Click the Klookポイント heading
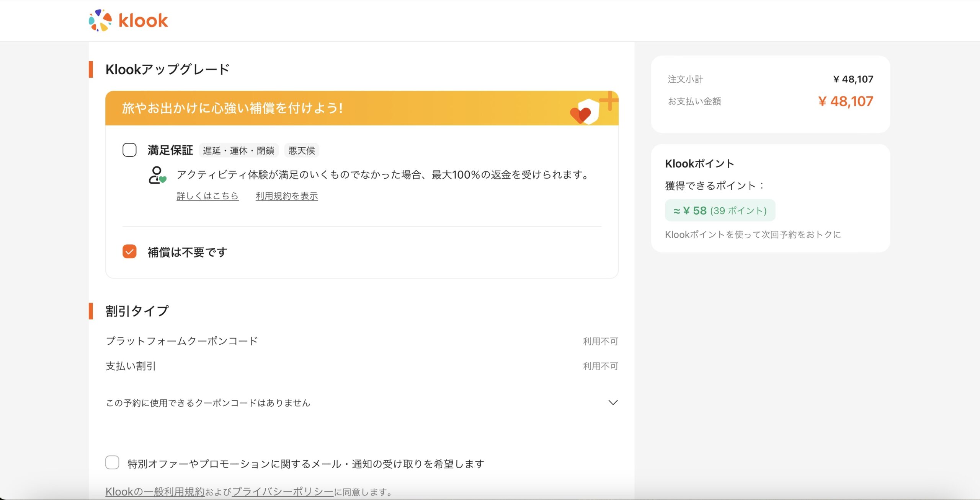 (700, 164)
